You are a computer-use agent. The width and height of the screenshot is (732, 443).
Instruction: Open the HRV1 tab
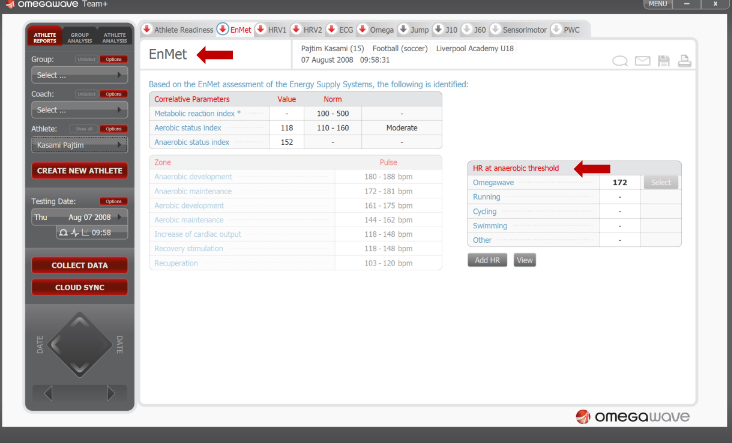pyautogui.click(x=277, y=30)
